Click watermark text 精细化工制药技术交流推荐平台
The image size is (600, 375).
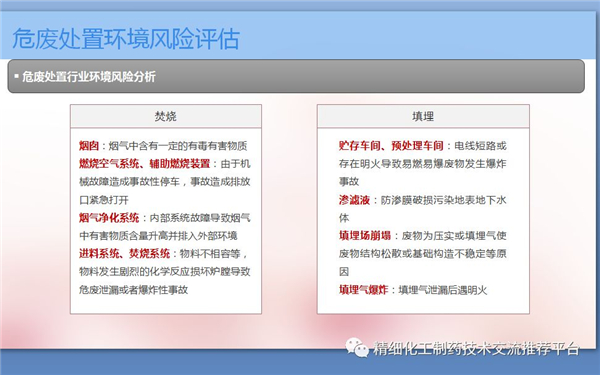pos(476,348)
